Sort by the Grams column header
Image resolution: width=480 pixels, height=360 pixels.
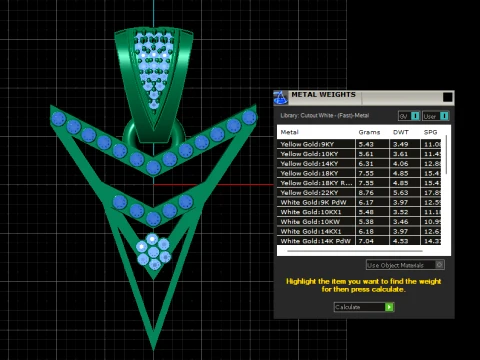click(x=369, y=132)
